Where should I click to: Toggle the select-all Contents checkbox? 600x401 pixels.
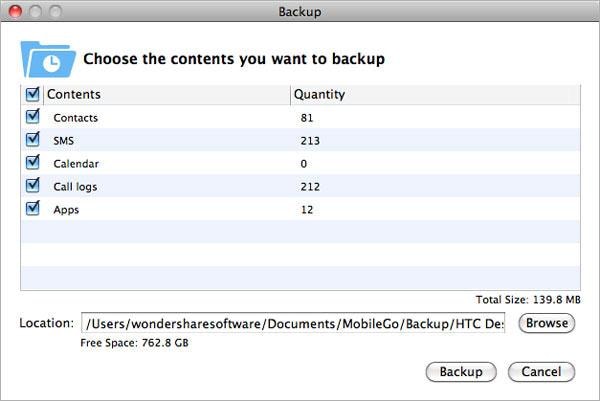pos(32,95)
